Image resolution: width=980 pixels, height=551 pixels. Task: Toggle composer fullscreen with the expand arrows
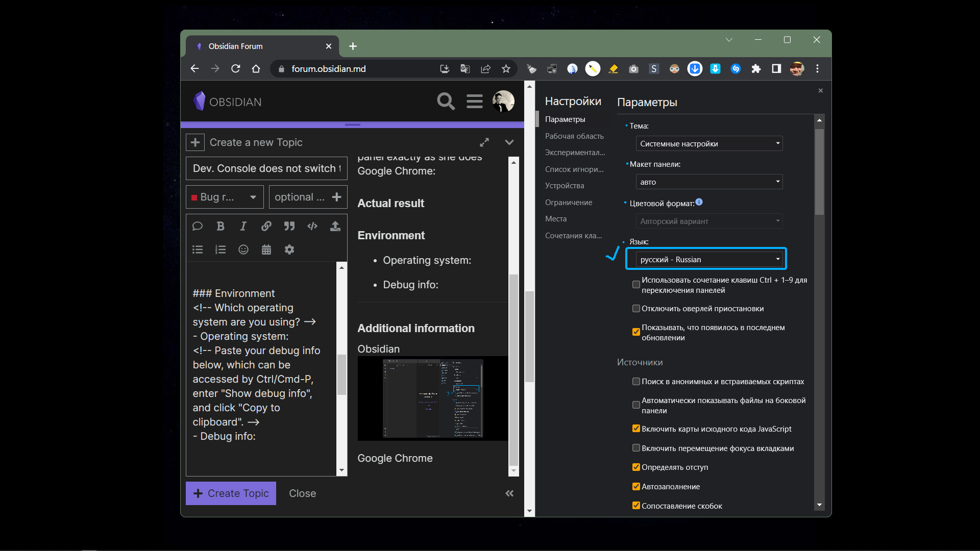coord(484,142)
